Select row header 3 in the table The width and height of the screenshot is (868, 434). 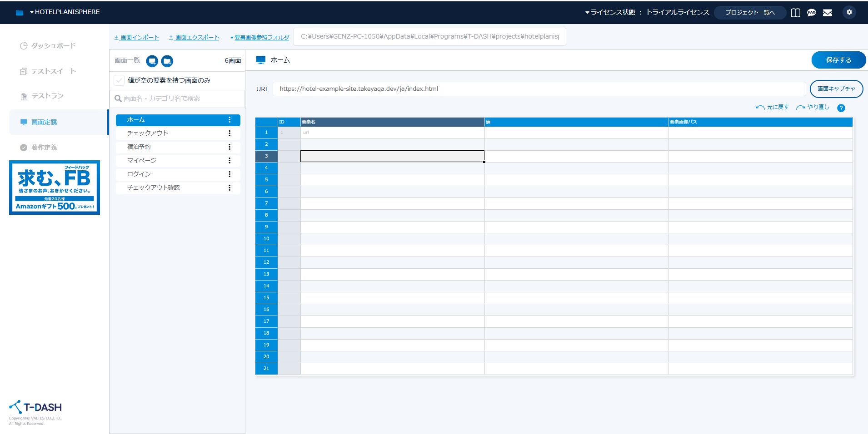pyautogui.click(x=266, y=156)
